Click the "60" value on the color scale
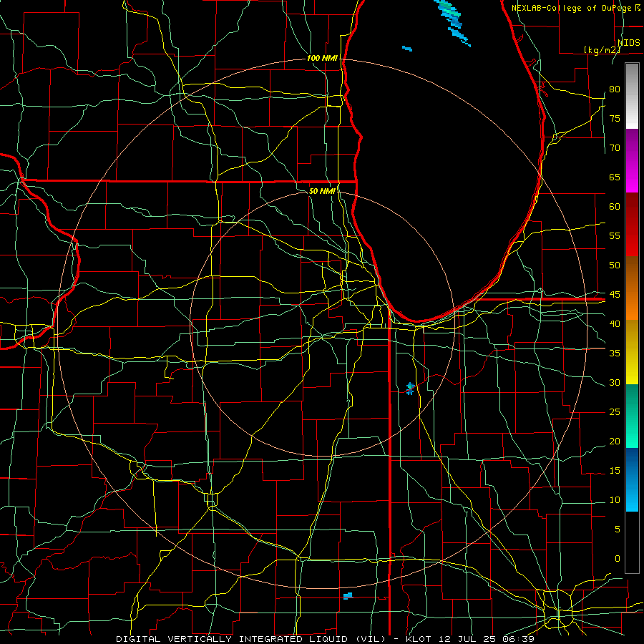Image resolution: width=644 pixels, height=644 pixels. tap(615, 207)
